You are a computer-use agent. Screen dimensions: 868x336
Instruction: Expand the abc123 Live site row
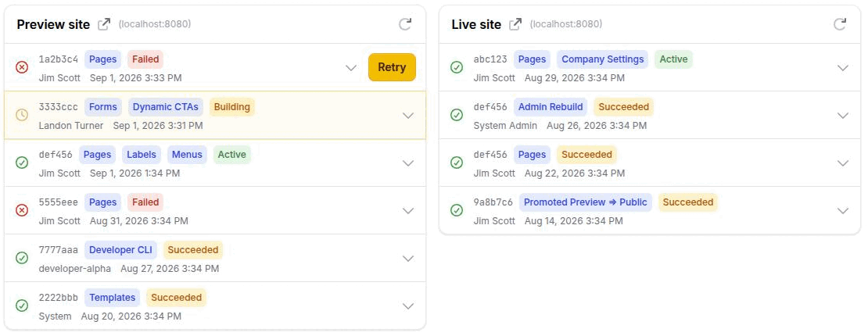842,67
